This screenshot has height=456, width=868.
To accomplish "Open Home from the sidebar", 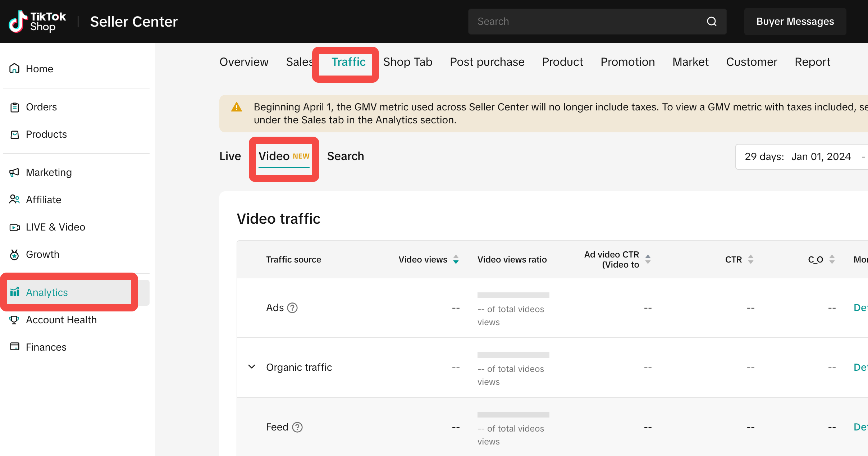I will pos(39,69).
